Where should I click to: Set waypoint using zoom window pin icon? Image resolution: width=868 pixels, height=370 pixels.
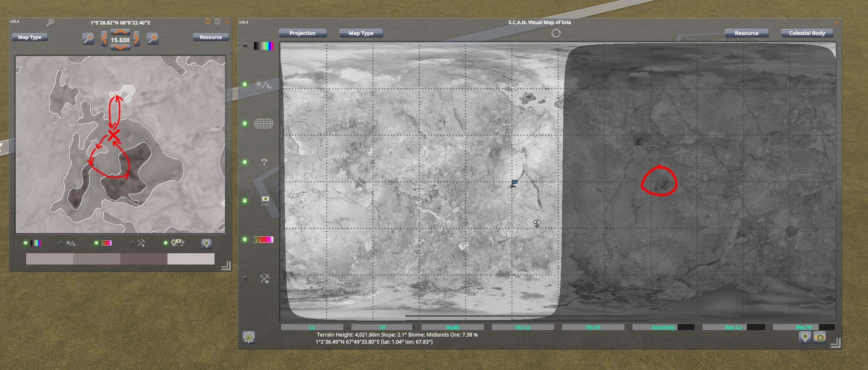click(207, 244)
